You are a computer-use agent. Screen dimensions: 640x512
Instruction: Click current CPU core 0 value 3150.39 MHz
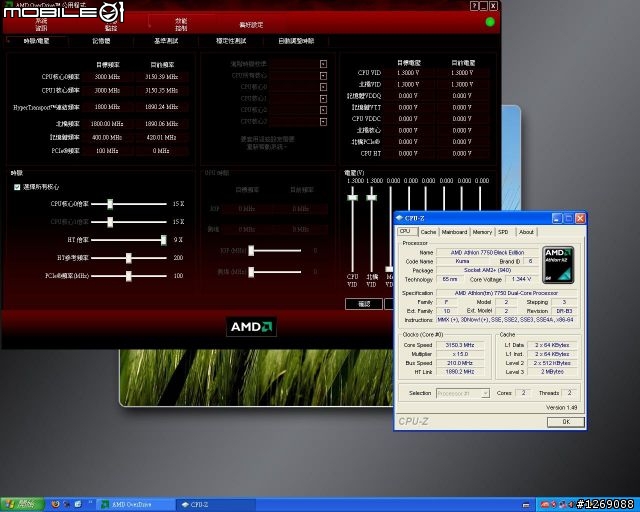point(162,77)
